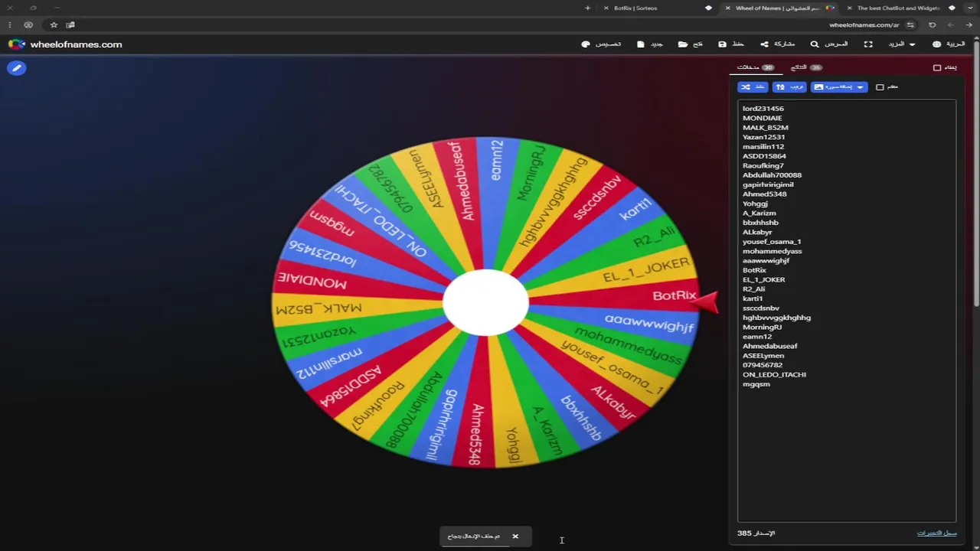Click 'aaawwwighjf' in the entries list

coord(766,261)
